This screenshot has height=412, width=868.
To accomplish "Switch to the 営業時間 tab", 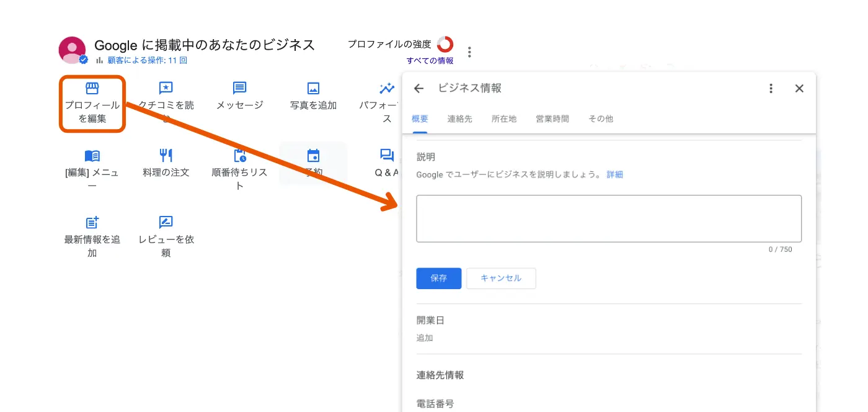I will 552,119.
